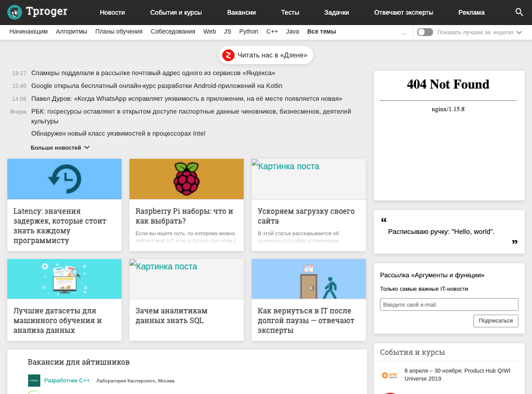Viewport: 532px width, 394px height.
Task: Click the Tproger logo mascot icon
Action: pyautogui.click(x=15, y=12)
